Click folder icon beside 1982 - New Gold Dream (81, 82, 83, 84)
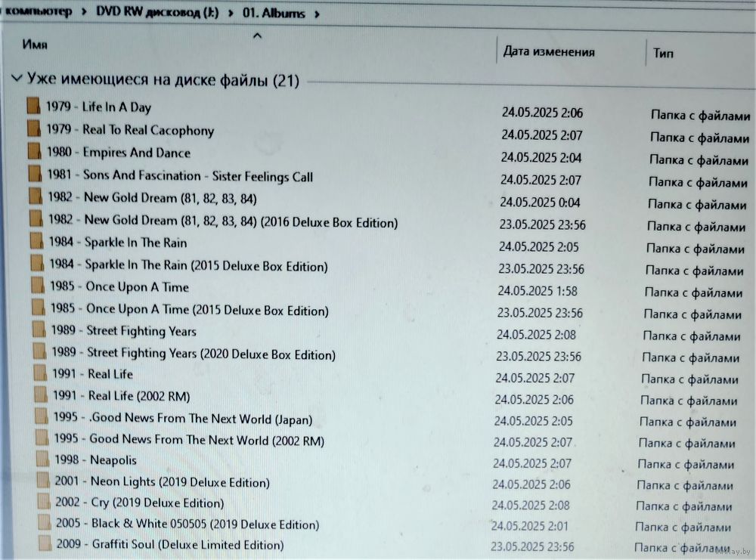The image size is (756, 560). point(36,196)
